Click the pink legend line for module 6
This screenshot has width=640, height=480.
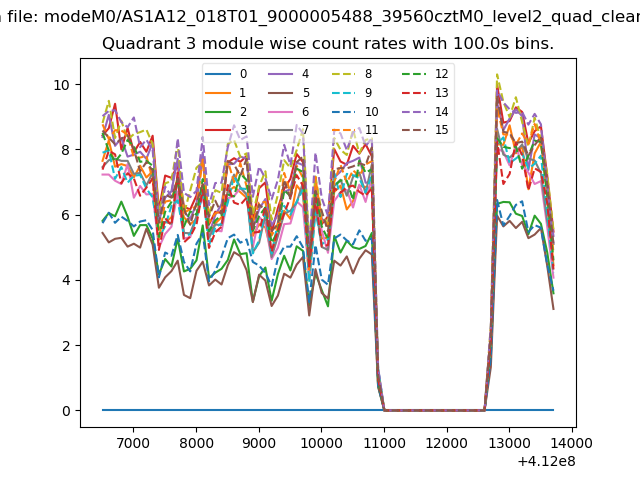(x=279, y=111)
